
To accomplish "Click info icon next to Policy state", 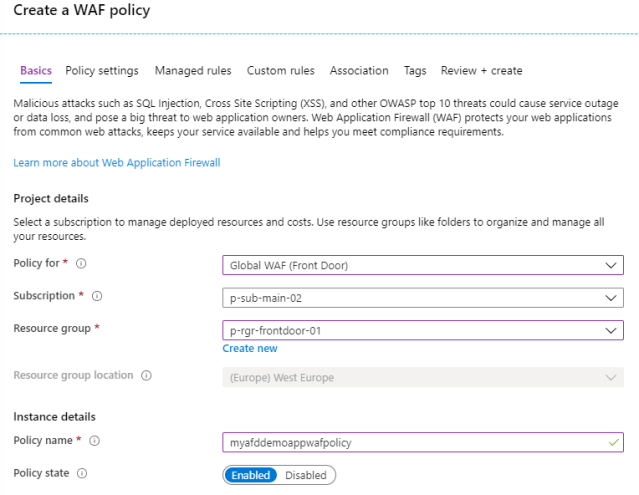I will (82, 473).
